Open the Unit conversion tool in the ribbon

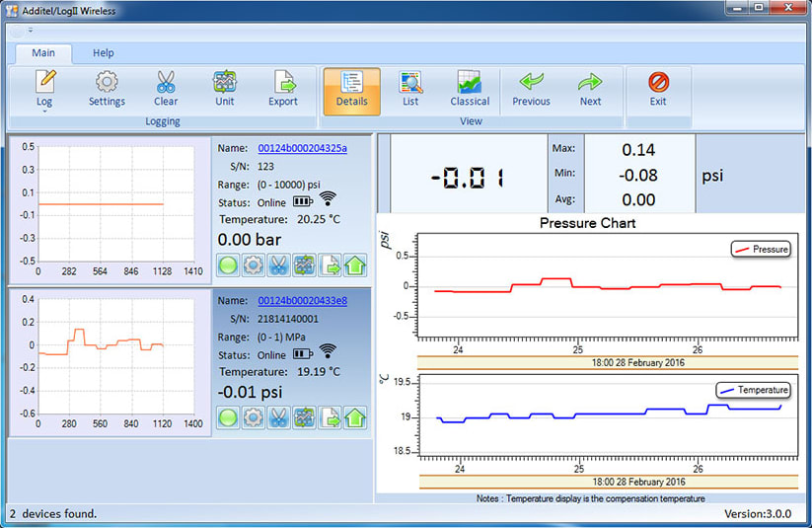(225, 89)
